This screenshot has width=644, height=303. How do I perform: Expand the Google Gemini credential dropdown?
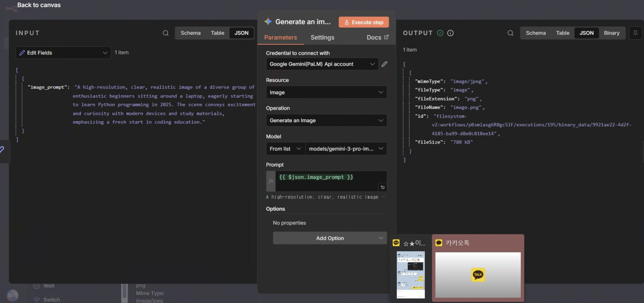322,64
